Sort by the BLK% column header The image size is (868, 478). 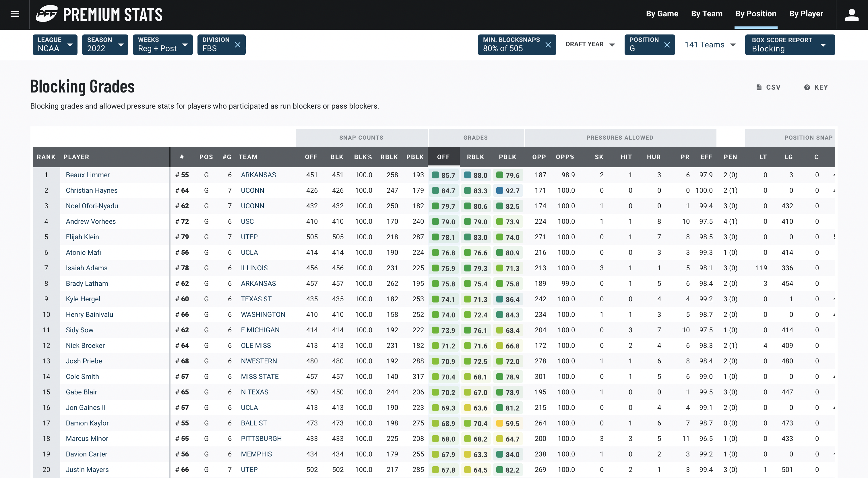click(363, 157)
